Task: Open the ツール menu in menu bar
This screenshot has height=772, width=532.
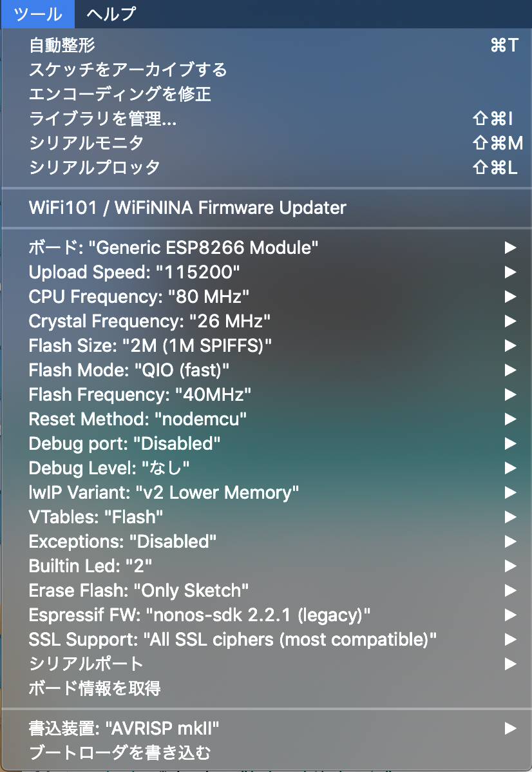Action: 37,14
